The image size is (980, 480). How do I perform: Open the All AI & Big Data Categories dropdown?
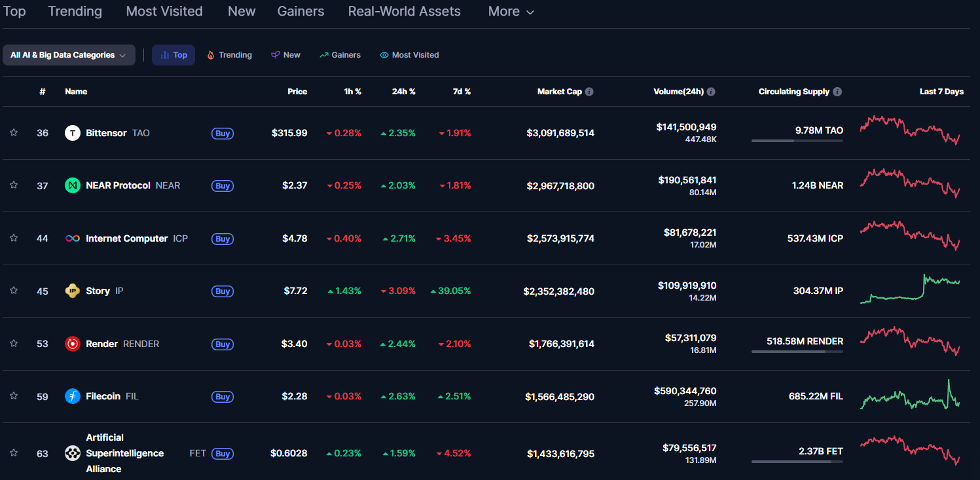pos(69,55)
